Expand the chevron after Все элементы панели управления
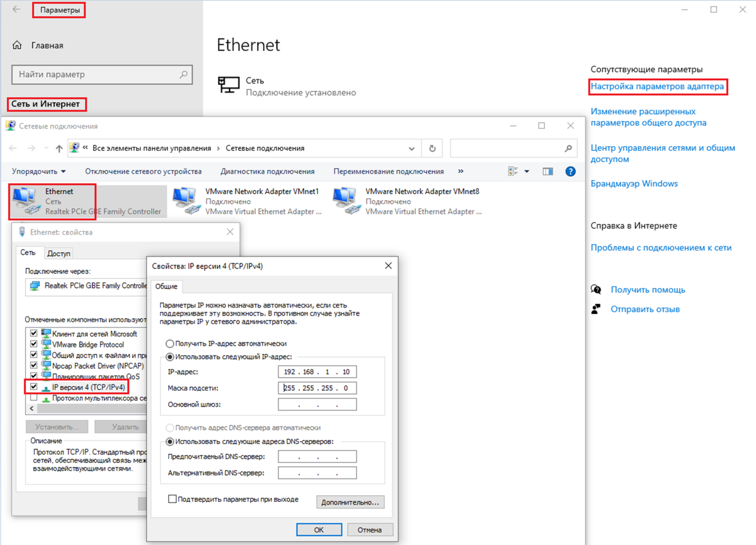This screenshot has width=756, height=545. pyautogui.click(x=218, y=148)
